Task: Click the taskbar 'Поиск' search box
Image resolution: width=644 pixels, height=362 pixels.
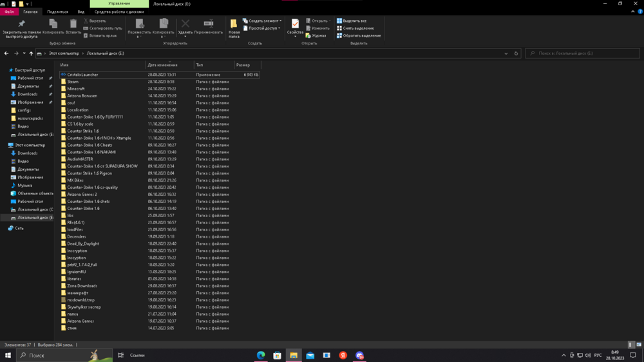Action: (64, 355)
